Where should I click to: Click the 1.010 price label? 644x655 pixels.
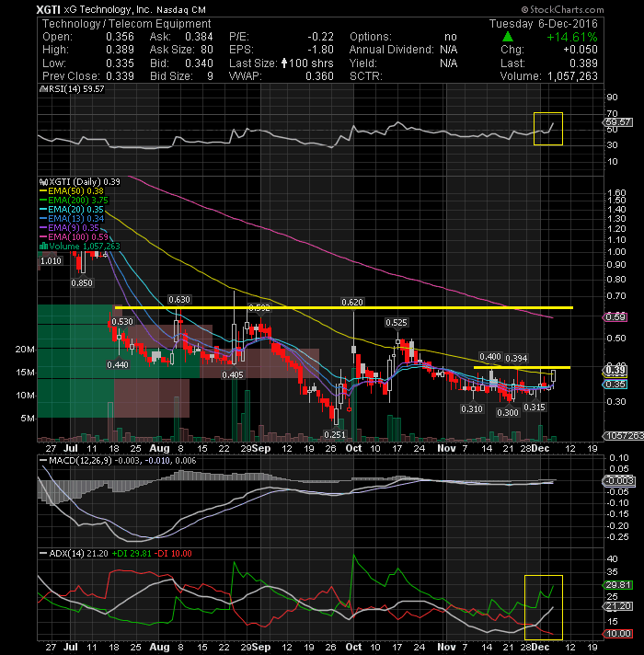coord(51,261)
